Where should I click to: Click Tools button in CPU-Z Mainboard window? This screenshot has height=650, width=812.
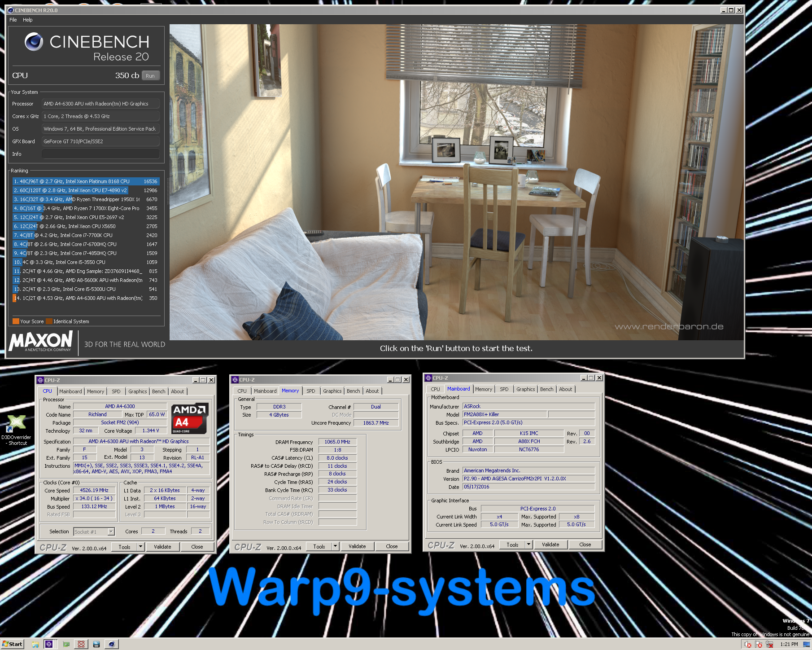[512, 545]
